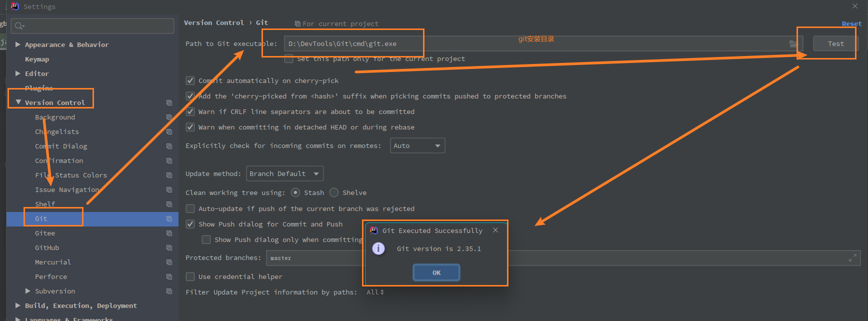The image size is (868, 321).
Task: Click IntelliJ logo in Settings title bar
Action: point(15,6)
